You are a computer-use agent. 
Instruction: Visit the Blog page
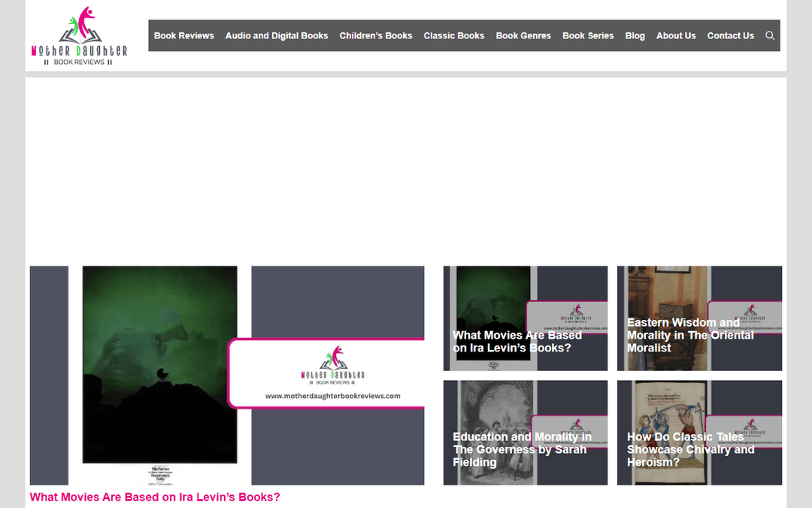[x=635, y=36]
